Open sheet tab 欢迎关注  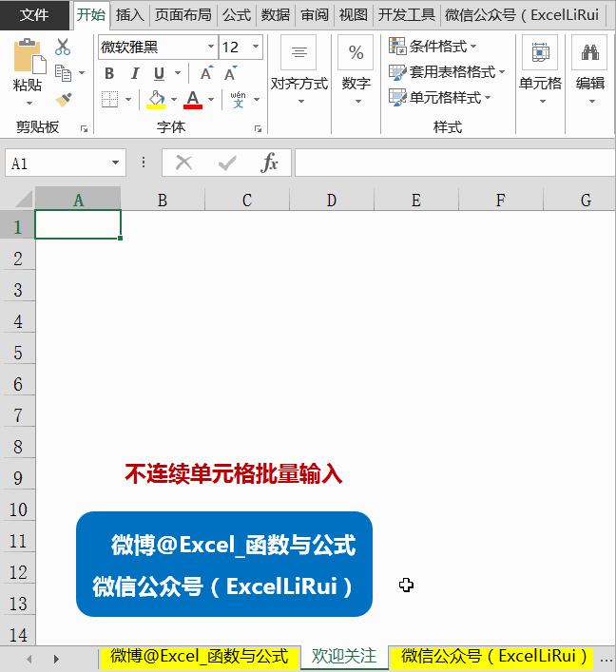click(343, 657)
